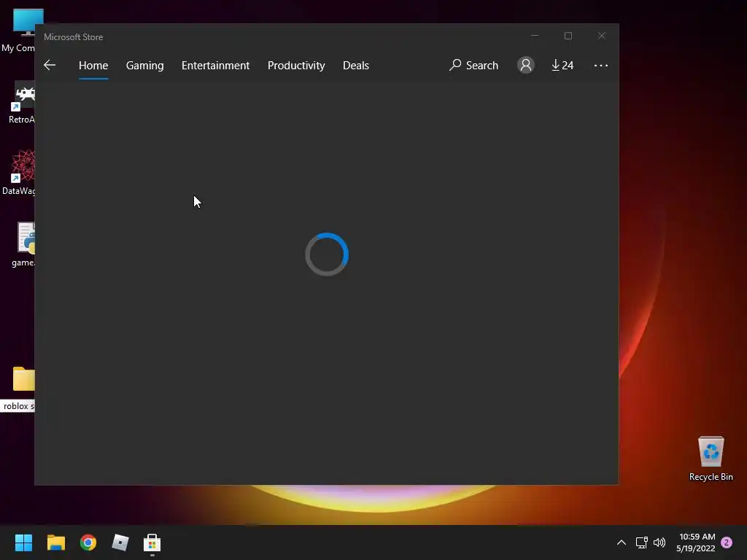Switch to the Gaming tab
This screenshot has width=747, height=560.
click(145, 65)
